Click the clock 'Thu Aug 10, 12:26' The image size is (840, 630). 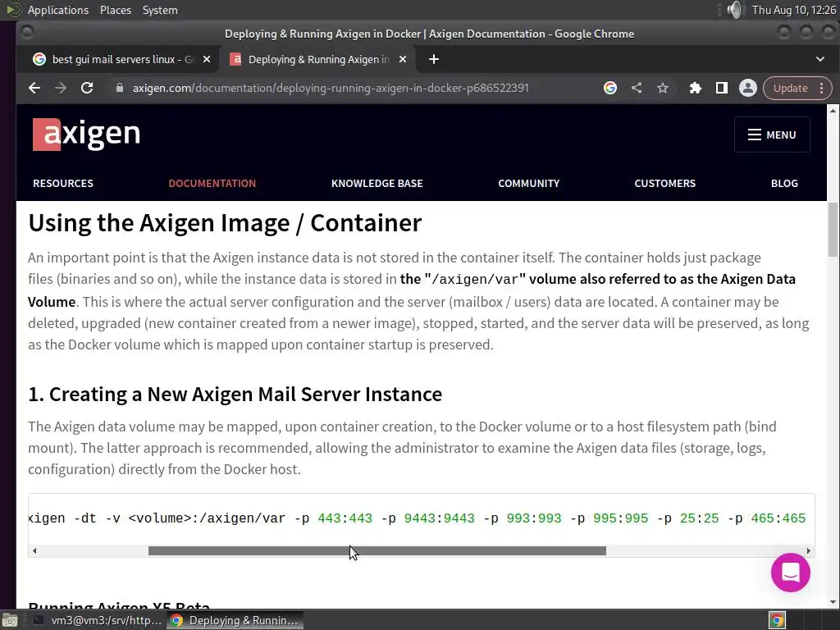tap(794, 10)
